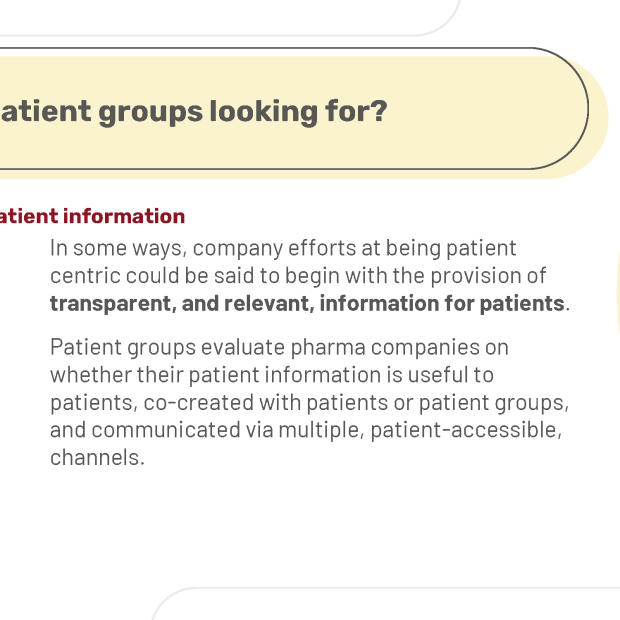The image size is (620, 620).
Task: Click the yellow banner's rounded right end
Action: click(569, 113)
